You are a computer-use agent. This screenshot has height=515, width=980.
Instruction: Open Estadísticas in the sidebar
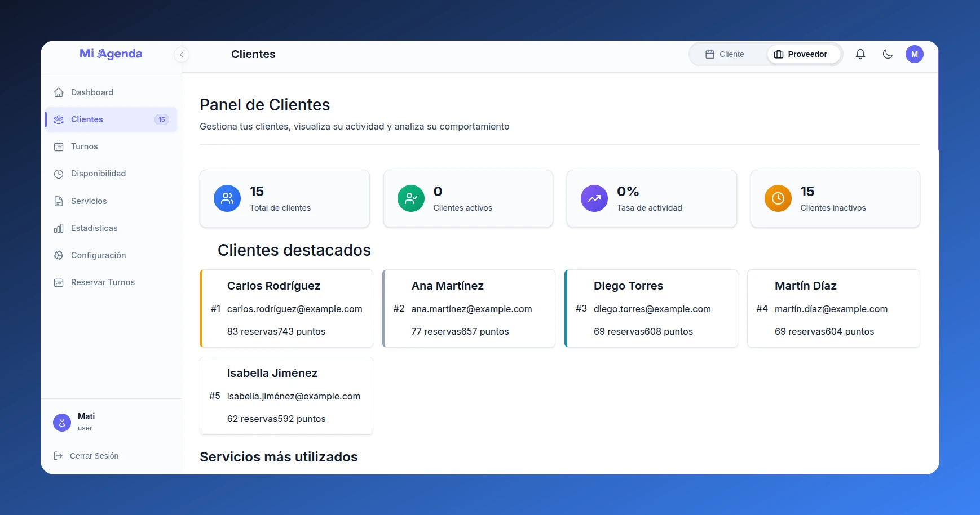(x=111, y=228)
